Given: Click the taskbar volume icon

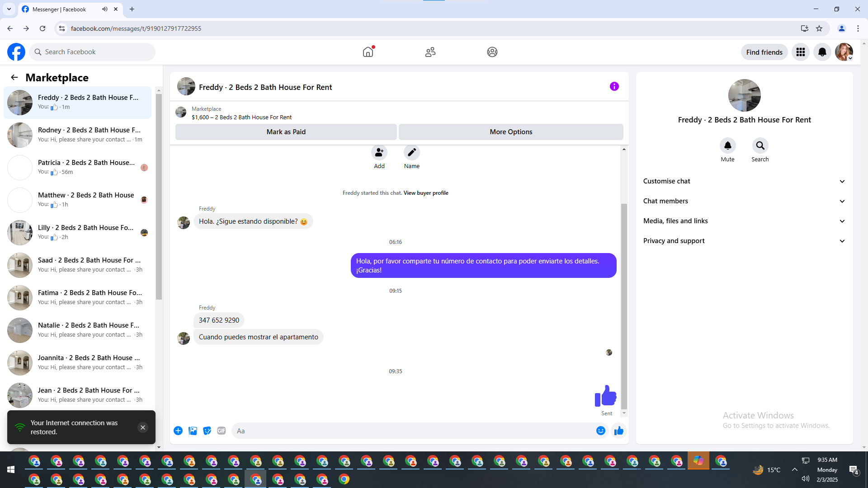Looking at the screenshot, I should pos(806,479).
